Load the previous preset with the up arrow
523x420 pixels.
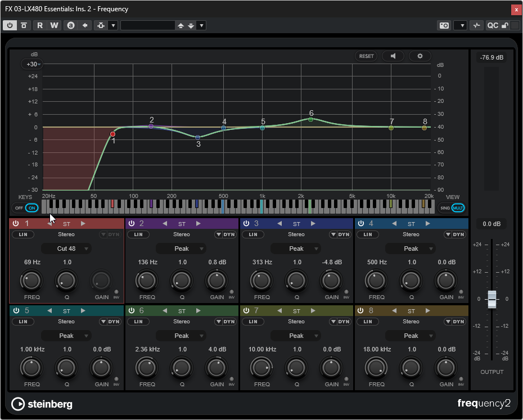coord(181,26)
